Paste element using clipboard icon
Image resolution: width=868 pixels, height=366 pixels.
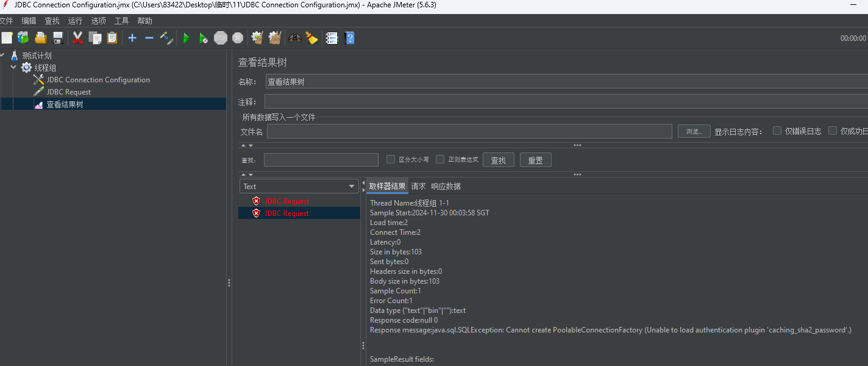click(x=112, y=38)
